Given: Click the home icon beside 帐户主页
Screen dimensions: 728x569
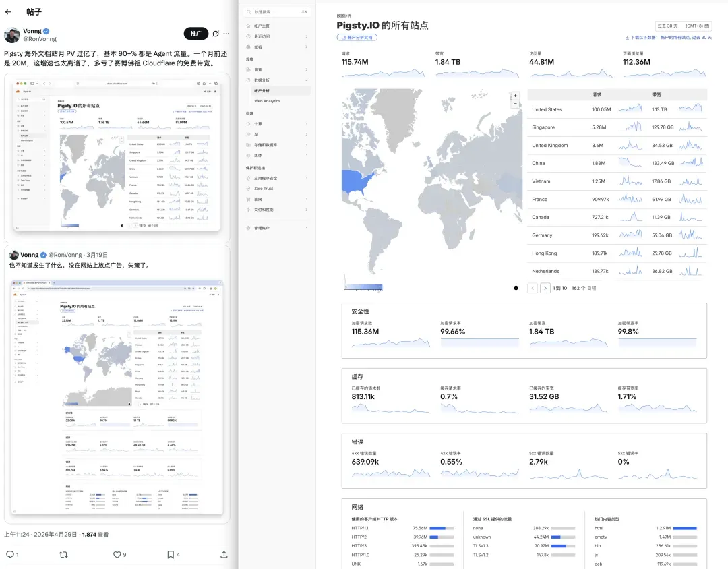Looking at the screenshot, I should pos(248,26).
